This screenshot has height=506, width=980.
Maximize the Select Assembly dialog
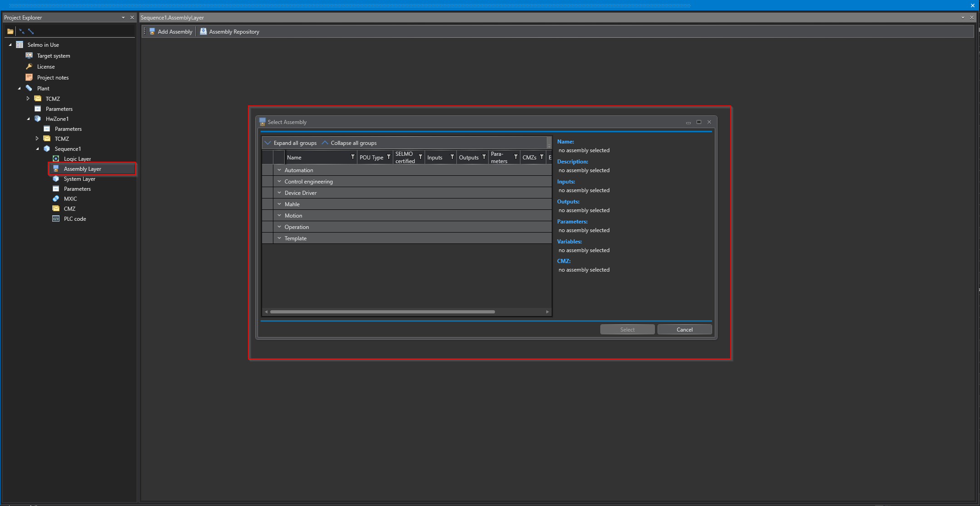699,122
